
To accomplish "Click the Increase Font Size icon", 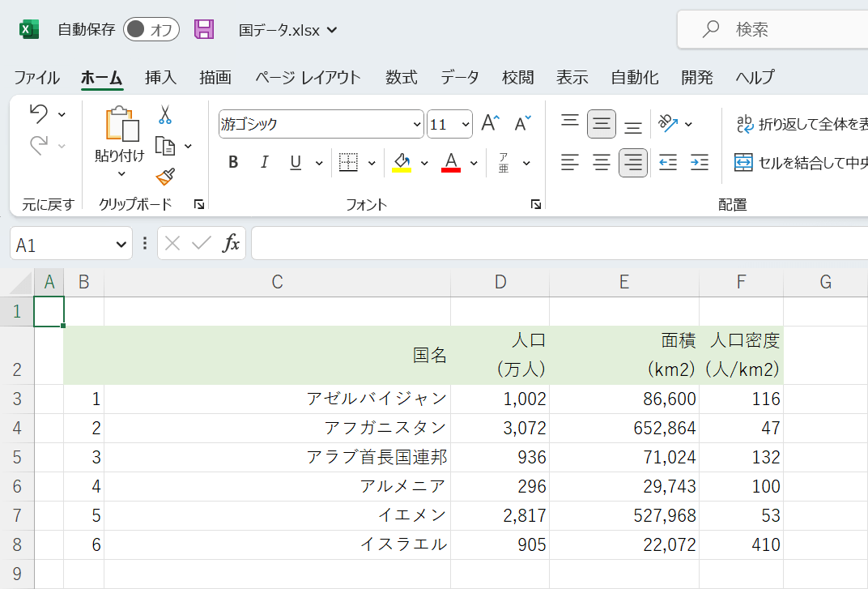I will [490, 123].
